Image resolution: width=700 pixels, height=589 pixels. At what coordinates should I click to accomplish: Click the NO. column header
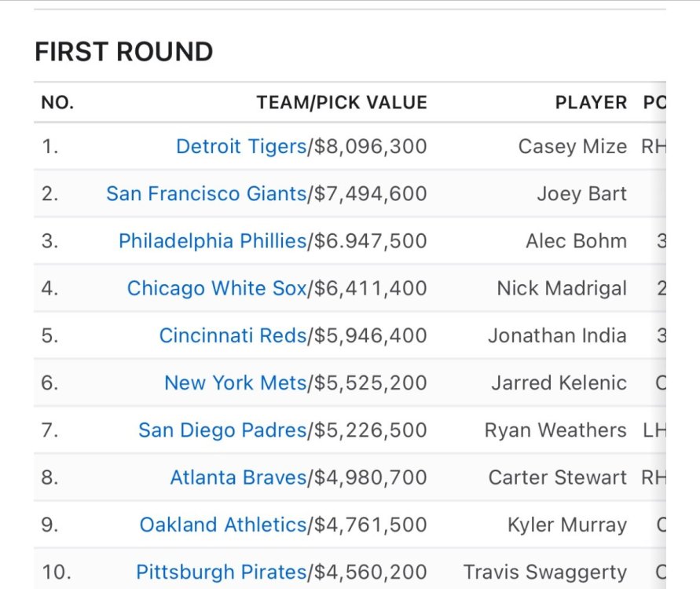[57, 103]
